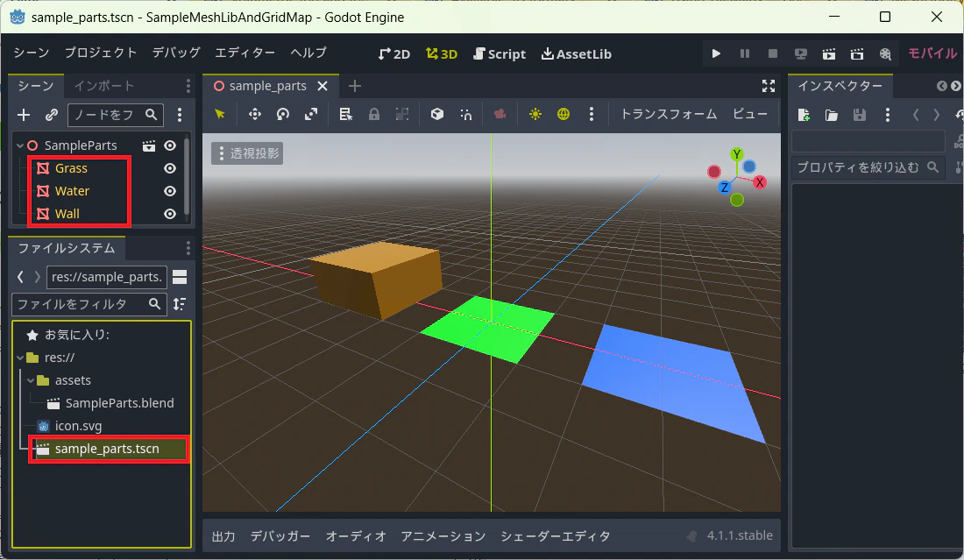
Task: Hide the Wall node with eye icon
Action: [170, 214]
